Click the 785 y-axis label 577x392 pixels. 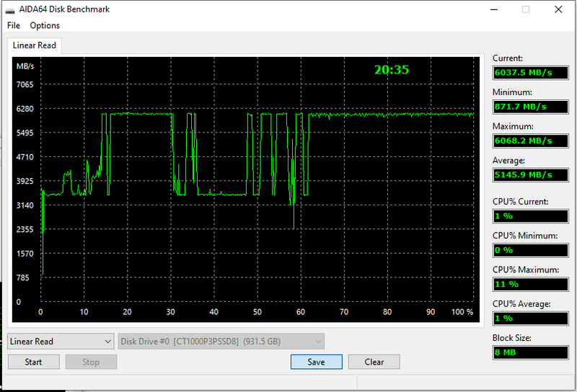23,277
